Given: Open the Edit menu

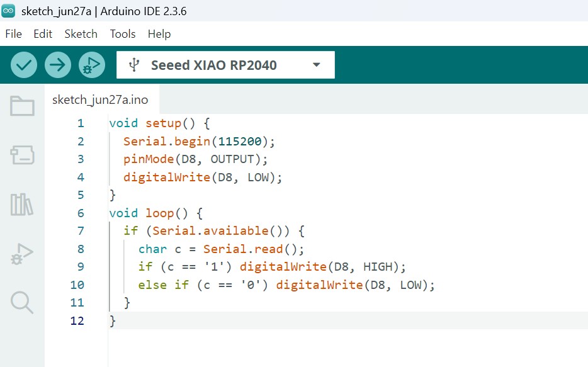Looking at the screenshot, I should point(43,34).
